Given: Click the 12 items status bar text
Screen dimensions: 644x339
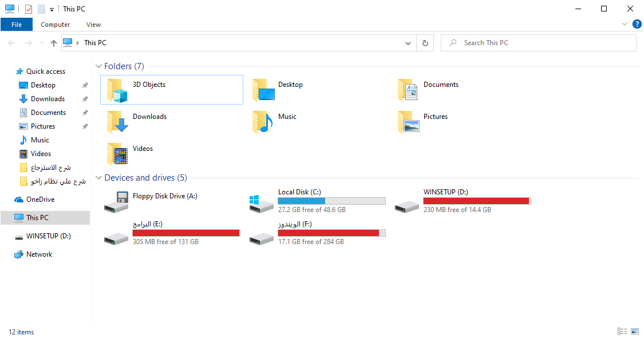Looking at the screenshot, I should 21,332.
